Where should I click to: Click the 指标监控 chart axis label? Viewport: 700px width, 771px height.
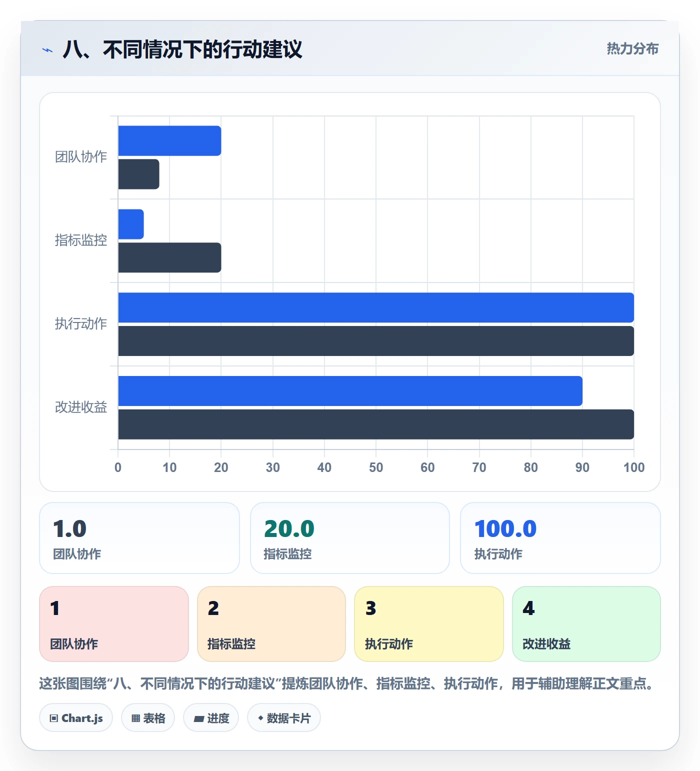pyautogui.click(x=81, y=240)
